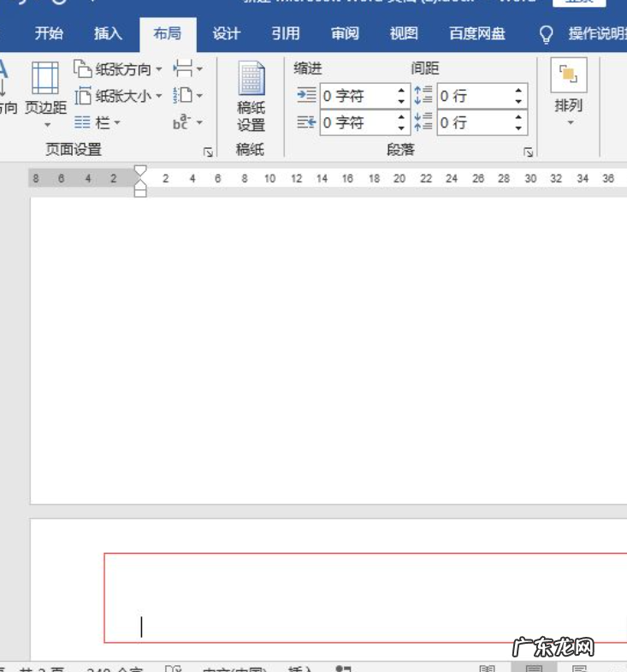Open the Hyphenation (bc) option

pos(187,123)
